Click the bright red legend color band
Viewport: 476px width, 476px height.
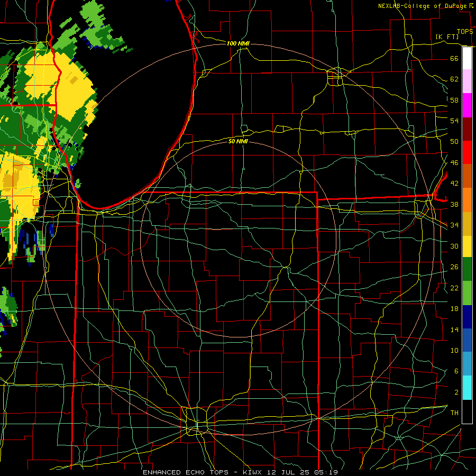(467, 152)
